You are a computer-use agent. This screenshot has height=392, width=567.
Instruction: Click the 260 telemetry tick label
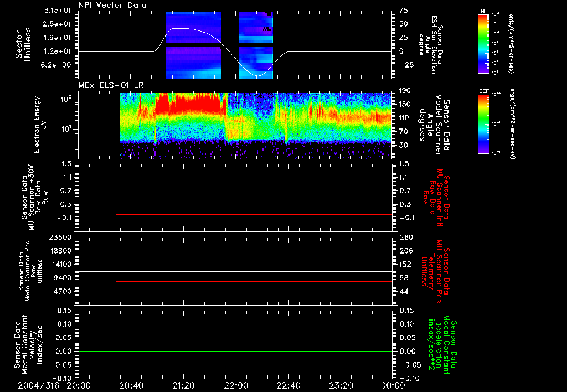pyautogui.click(x=405, y=237)
